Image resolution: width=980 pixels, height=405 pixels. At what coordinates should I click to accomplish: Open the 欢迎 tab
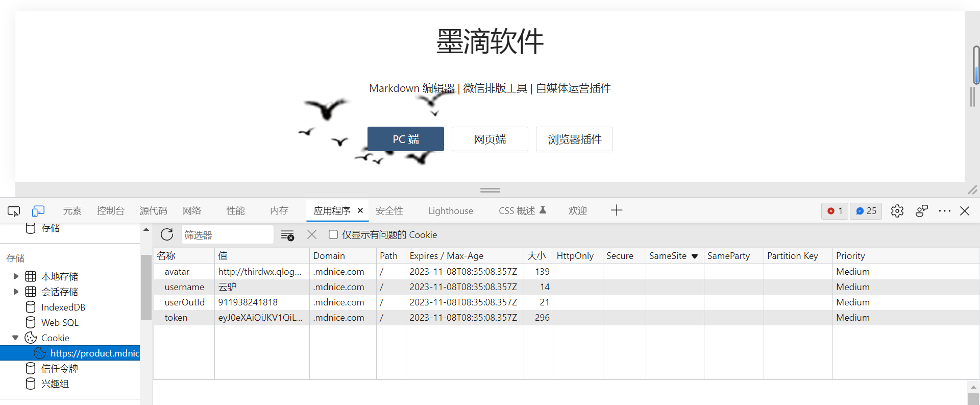[x=578, y=211]
